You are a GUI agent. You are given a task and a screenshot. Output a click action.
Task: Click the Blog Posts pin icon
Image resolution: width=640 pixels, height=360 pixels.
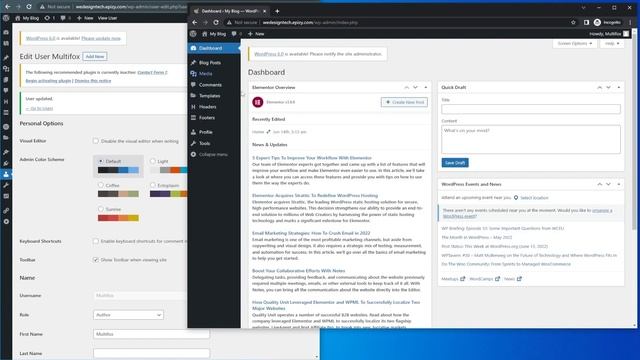(x=193, y=63)
